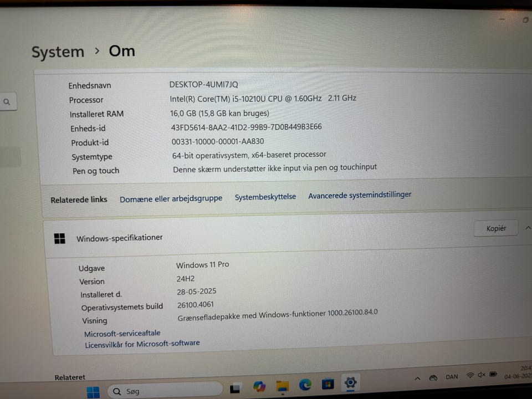
Task: Open the Windows Start menu
Action: coord(93,392)
